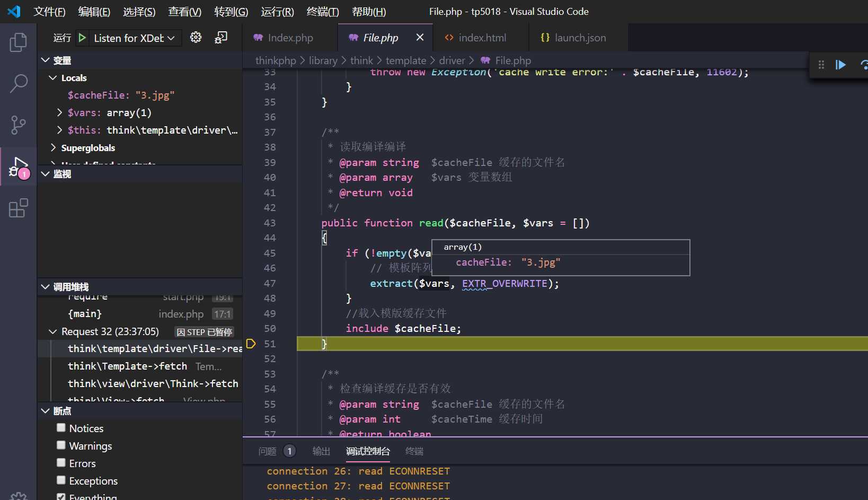Close the File.php tab

pyautogui.click(x=420, y=37)
